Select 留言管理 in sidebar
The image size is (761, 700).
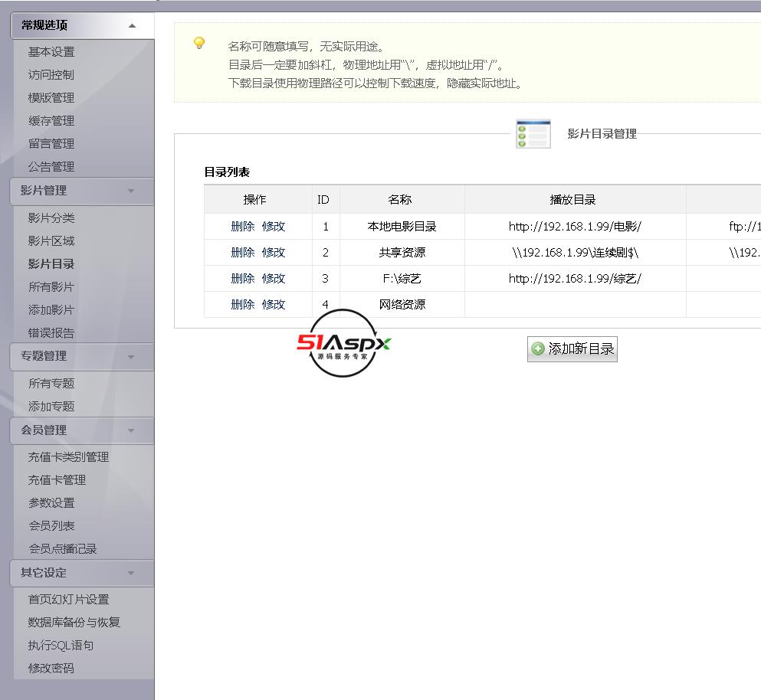coord(51,143)
